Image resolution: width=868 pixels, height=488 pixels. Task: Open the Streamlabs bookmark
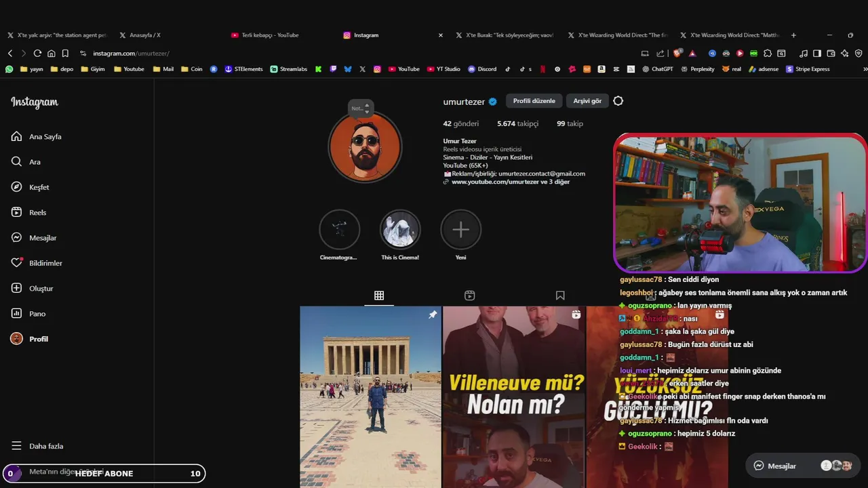[288, 69]
